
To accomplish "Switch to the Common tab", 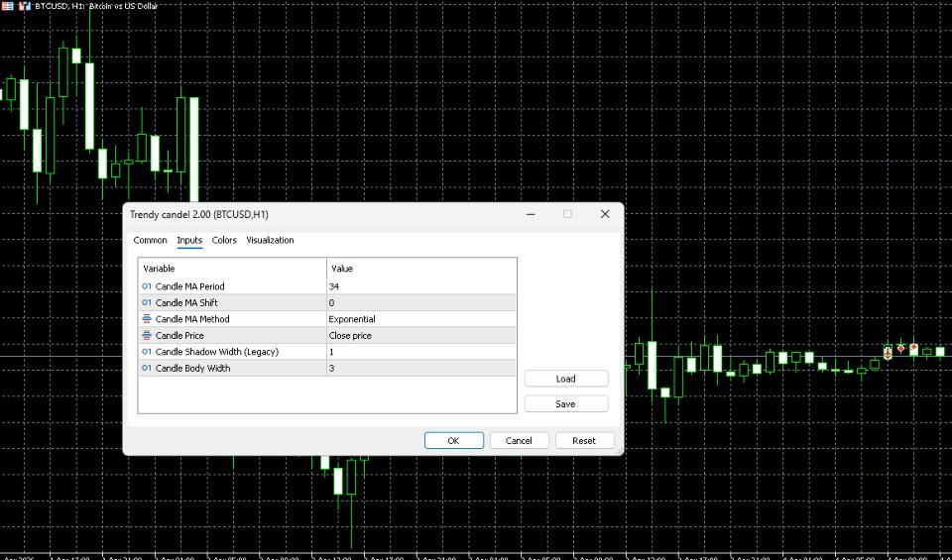I will coord(150,240).
